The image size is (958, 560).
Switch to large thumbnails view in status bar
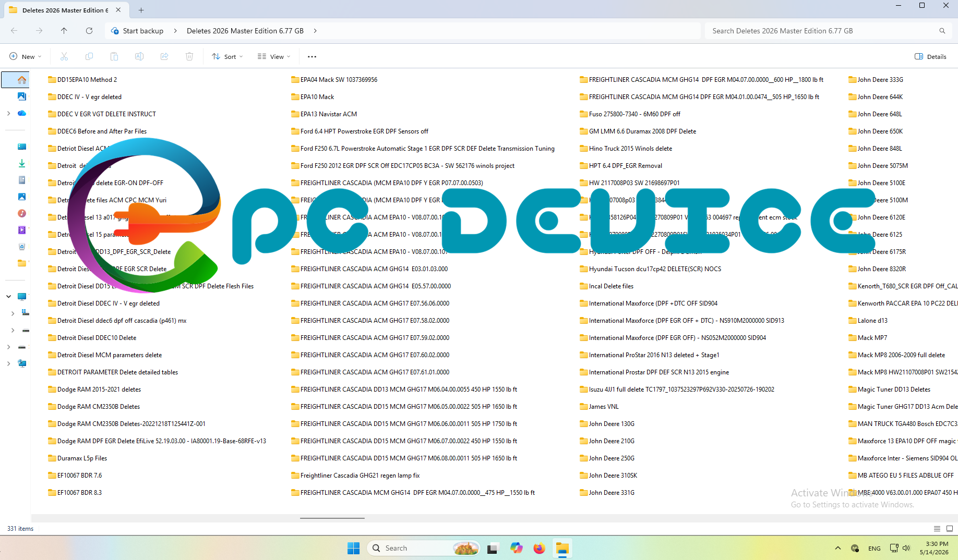tap(950, 528)
